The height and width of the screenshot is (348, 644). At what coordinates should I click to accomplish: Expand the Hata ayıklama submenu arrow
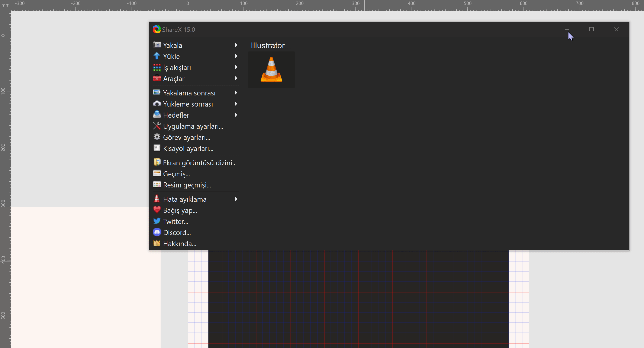[x=236, y=199]
